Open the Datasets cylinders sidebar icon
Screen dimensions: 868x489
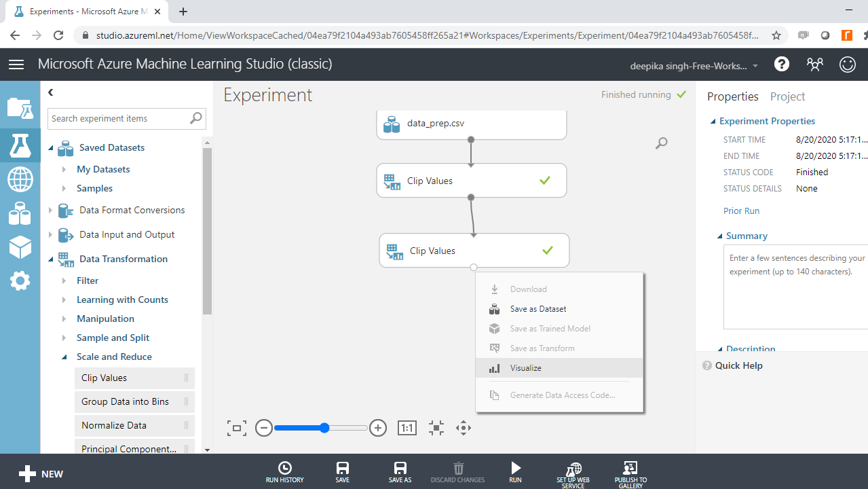pyautogui.click(x=20, y=213)
